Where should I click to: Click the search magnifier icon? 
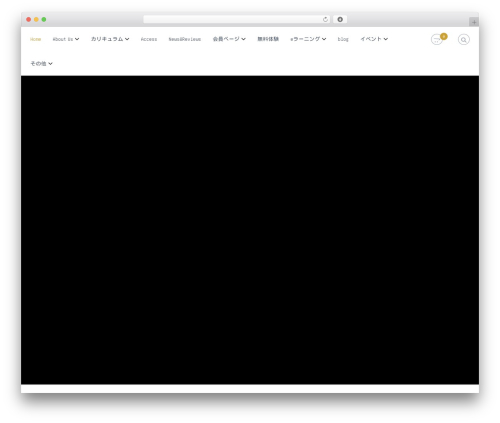coord(464,40)
